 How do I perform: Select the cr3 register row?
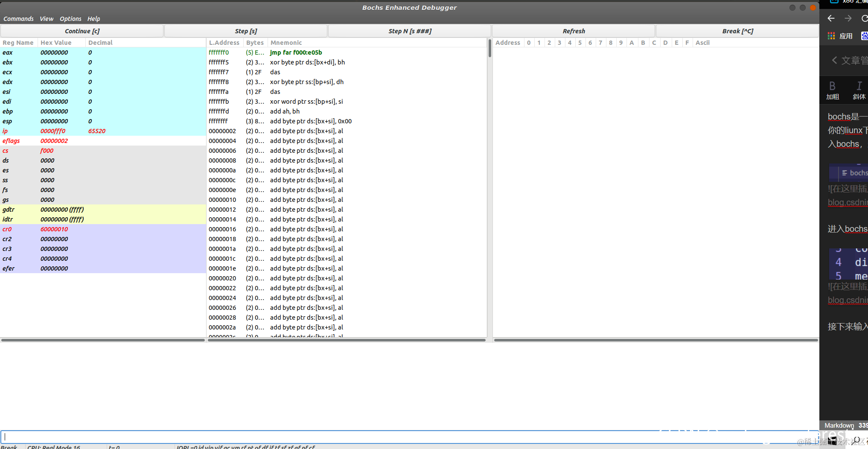point(103,249)
